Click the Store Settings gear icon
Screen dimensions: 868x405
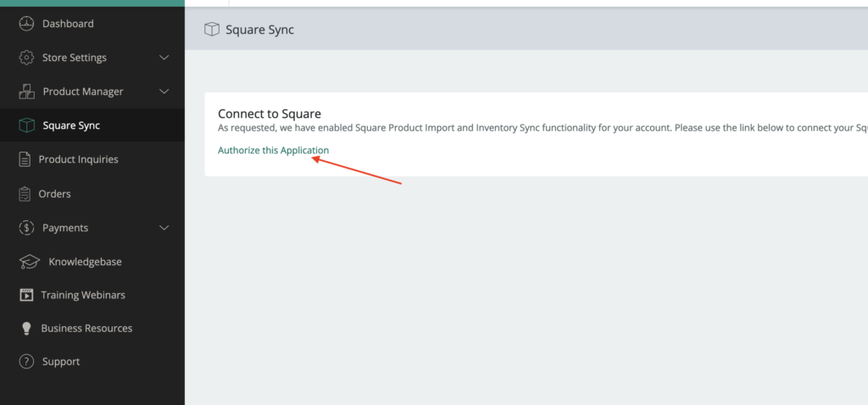pos(26,58)
